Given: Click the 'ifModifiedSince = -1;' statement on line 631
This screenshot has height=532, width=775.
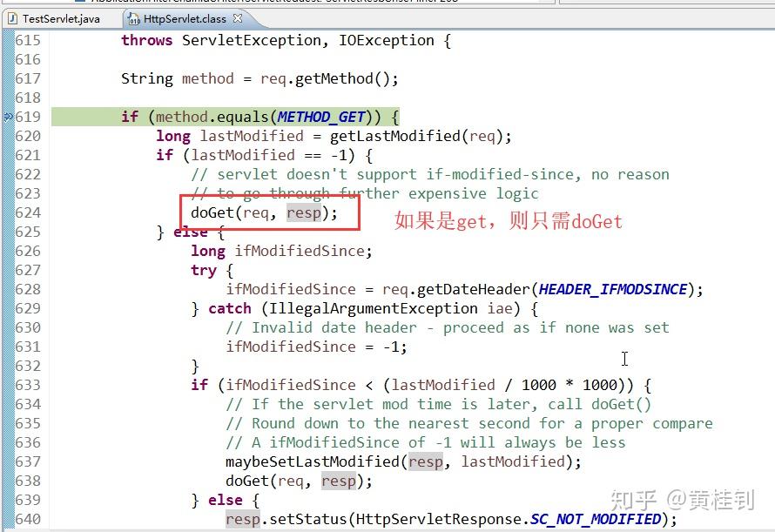Looking at the screenshot, I should click(x=316, y=347).
